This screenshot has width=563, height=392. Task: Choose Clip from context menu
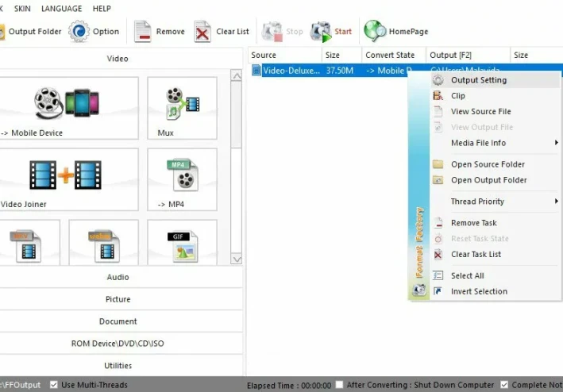[x=495, y=95]
